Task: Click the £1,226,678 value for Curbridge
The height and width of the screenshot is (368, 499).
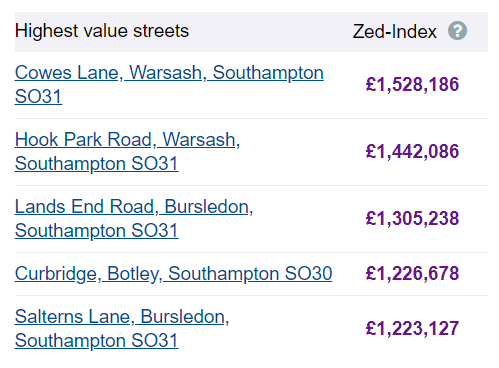Action: tap(412, 273)
